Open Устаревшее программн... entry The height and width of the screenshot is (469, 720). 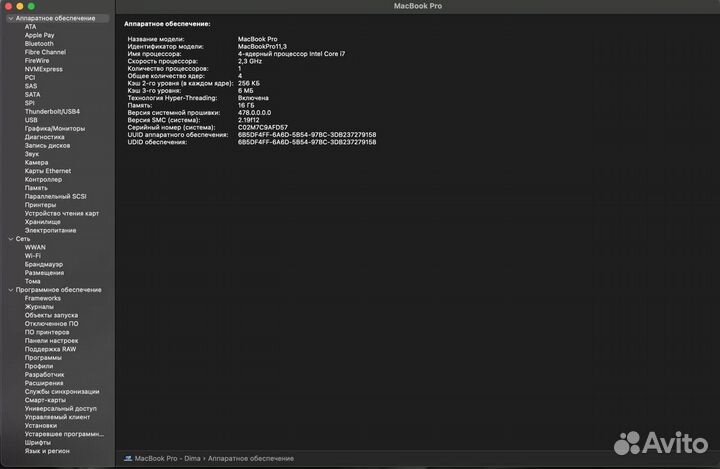tap(64, 434)
